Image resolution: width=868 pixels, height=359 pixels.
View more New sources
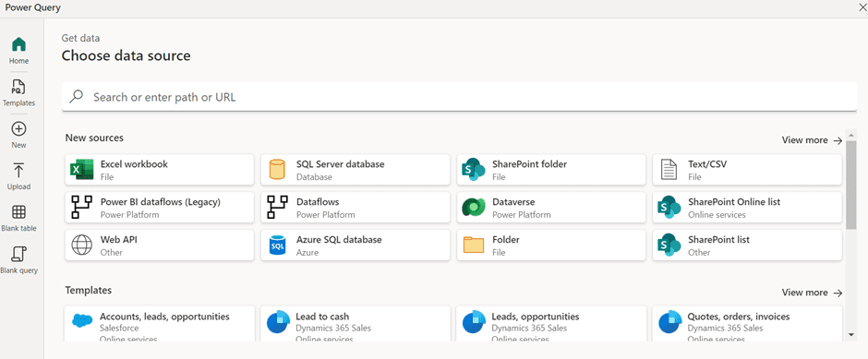click(x=812, y=140)
